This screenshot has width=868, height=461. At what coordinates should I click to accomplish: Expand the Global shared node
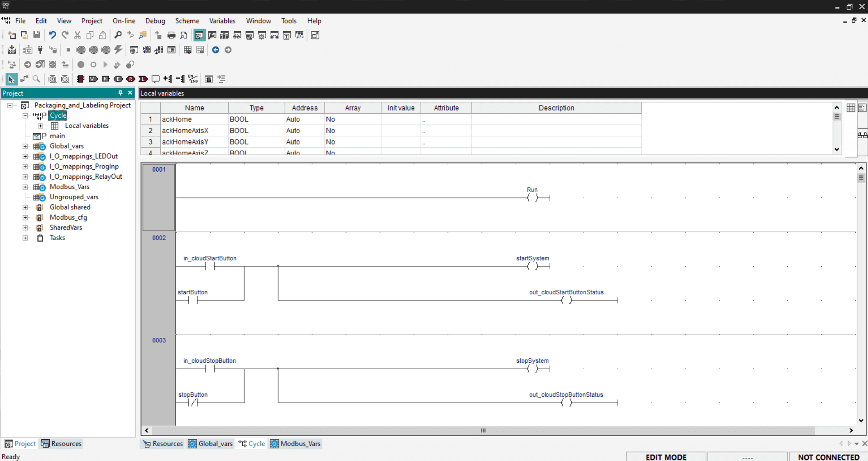point(25,207)
